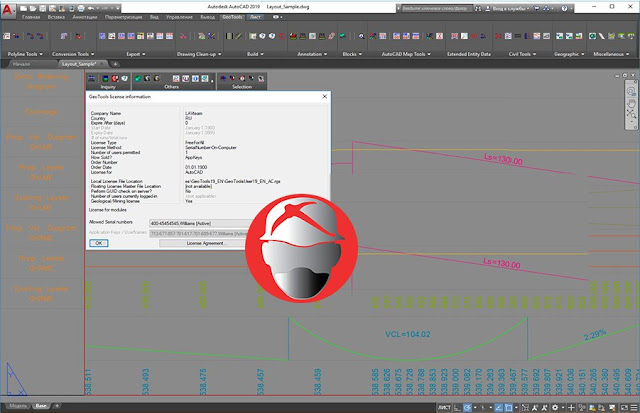This screenshot has width=640, height=413.
Task: Click the Pan hand icon in navigation bar
Action: (x=631, y=103)
